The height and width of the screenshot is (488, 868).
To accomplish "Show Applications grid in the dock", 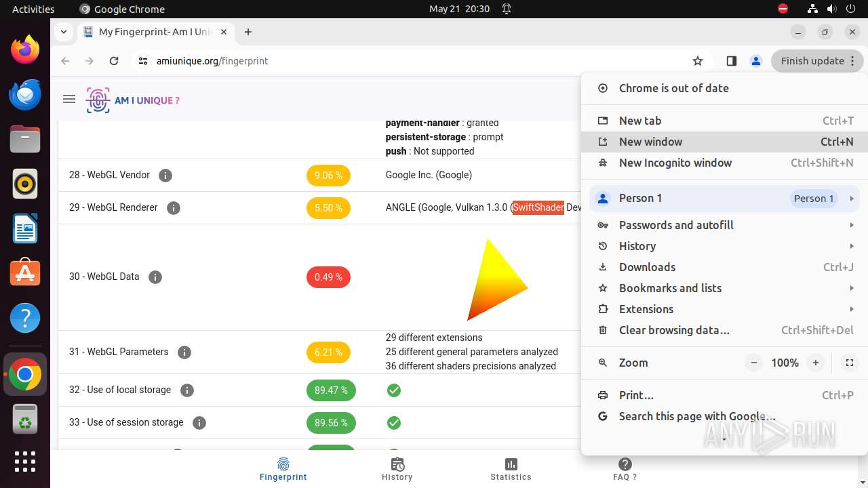I will pyautogui.click(x=25, y=462).
